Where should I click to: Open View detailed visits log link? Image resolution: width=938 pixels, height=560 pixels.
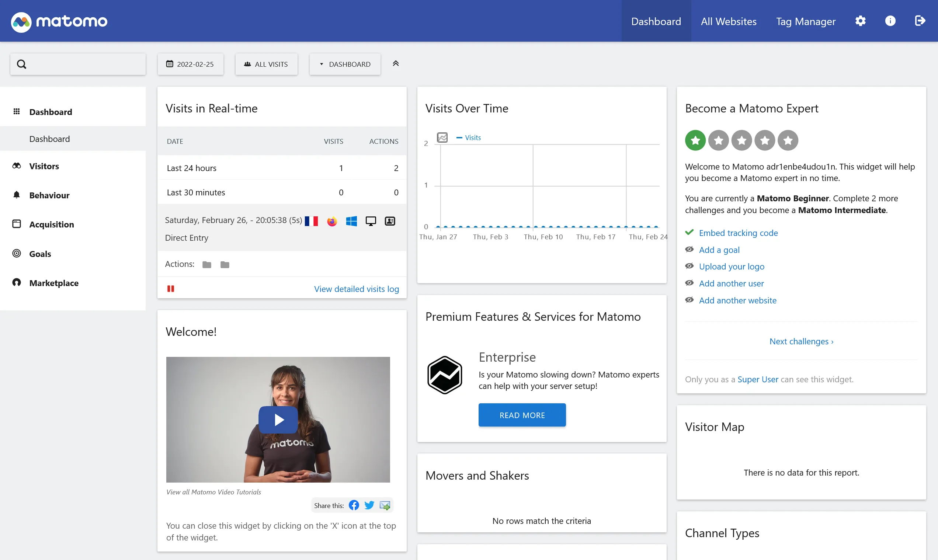pyautogui.click(x=356, y=289)
